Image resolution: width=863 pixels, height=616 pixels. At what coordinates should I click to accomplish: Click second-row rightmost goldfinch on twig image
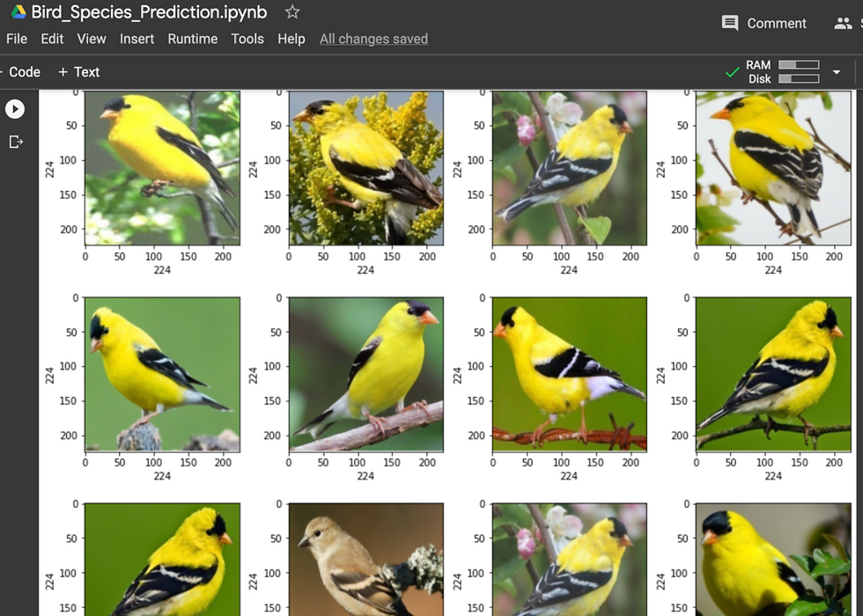point(773,375)
